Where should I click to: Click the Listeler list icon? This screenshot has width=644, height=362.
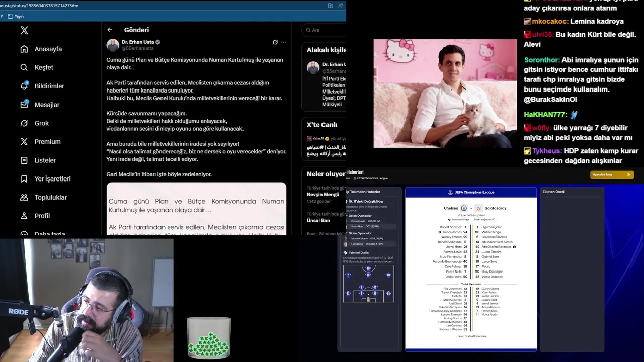(x=24, y=160)
